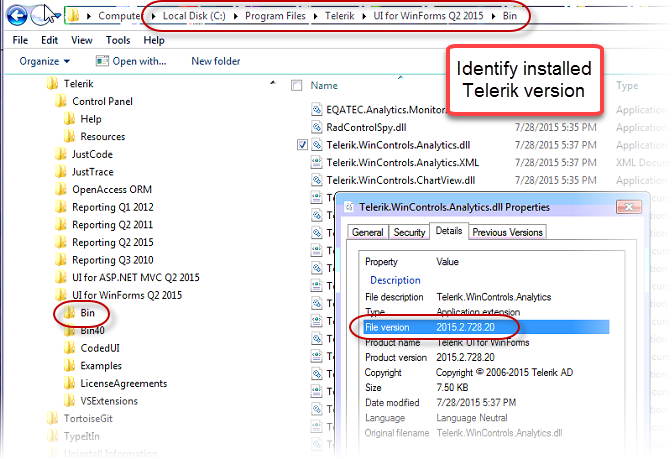Click the RadControlSpy.dll file icon
Viewport: 672px width, 459px height.
[316, 127]
